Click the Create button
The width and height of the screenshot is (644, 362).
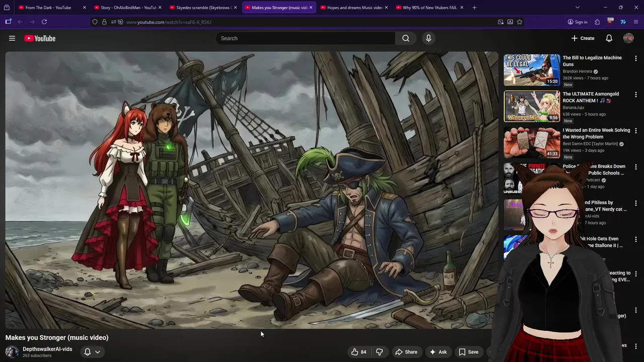click(x=583, y=38)
